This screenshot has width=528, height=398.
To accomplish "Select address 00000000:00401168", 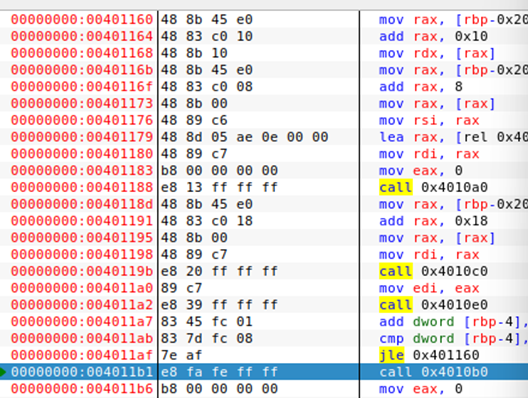I will point(82,53).
